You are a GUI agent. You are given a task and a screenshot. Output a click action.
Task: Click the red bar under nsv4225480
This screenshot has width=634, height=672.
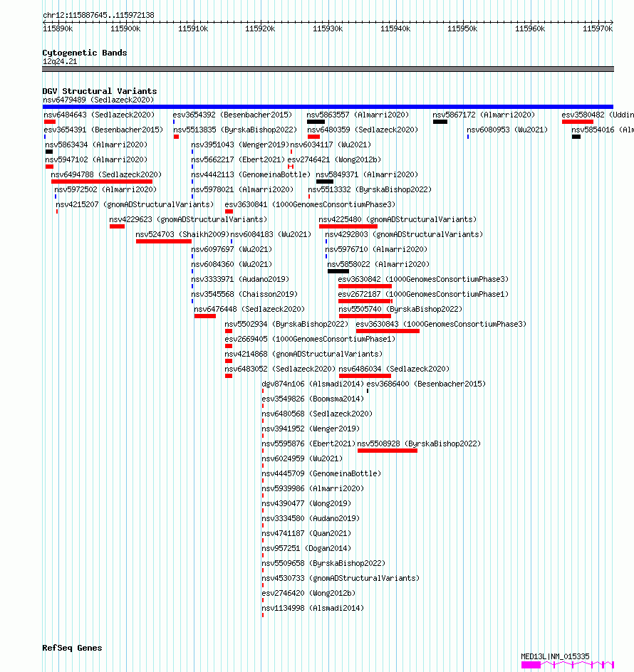click(x=348, y=226)
